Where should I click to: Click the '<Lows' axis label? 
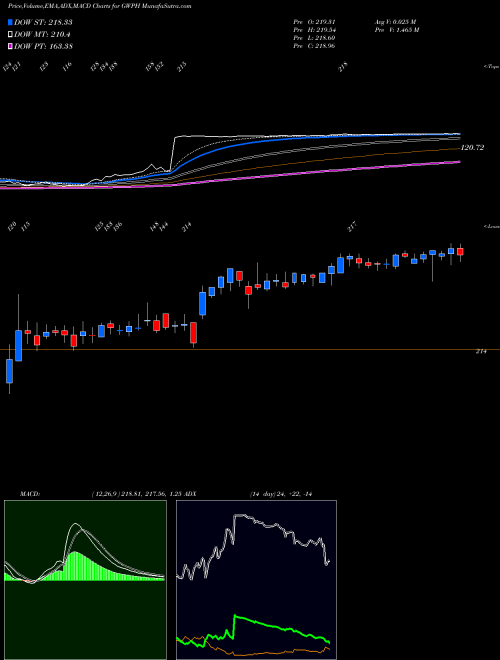492,226
